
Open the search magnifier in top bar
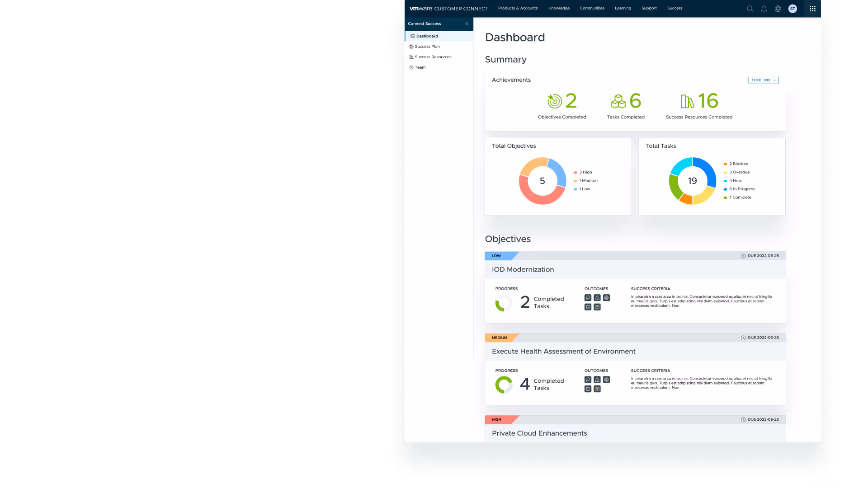pos(750,9)
